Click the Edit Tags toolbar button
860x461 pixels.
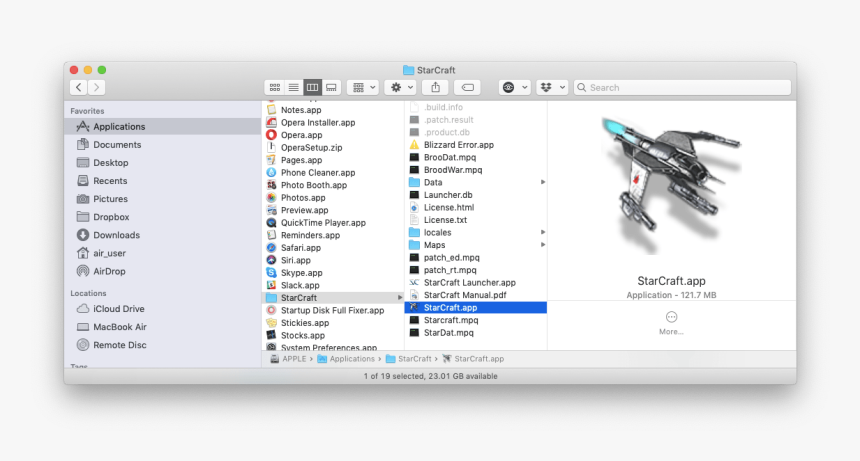point(467,87)
